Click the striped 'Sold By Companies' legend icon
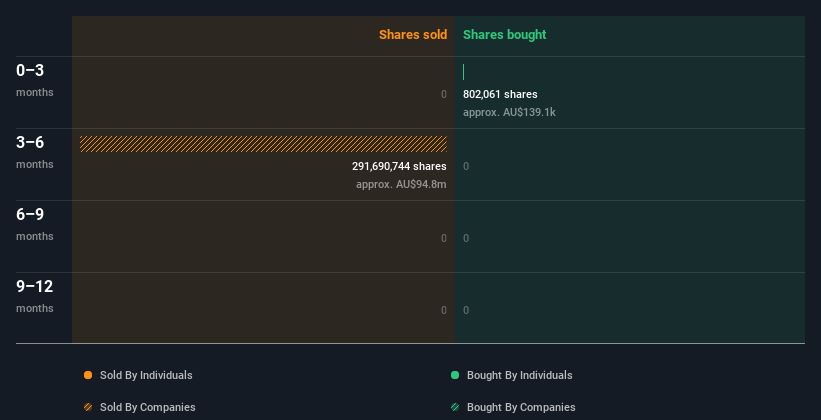Image resolution: width=821 pixels, height=420 pixels. pyautogui.click(x=88, y=407)
